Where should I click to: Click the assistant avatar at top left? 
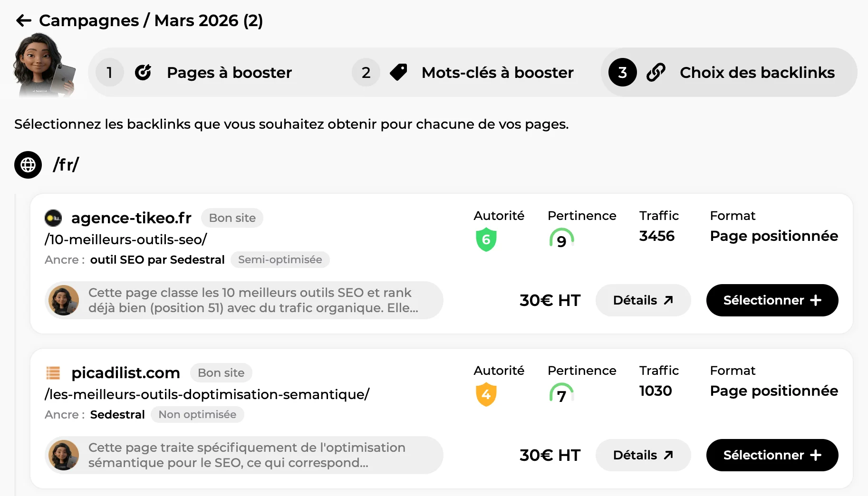tap(44, 64)
